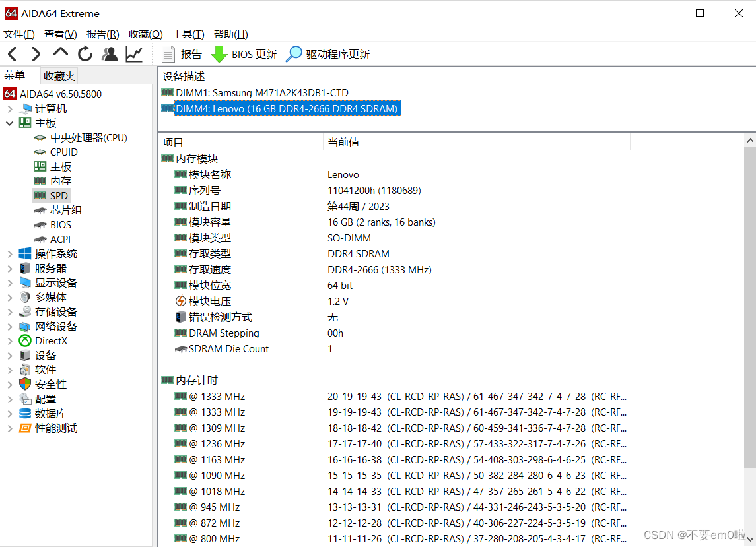Click the scrollbar up arrow in details pane
The width and height of the screenshot is (756, 547).
click(x=750, y=141)
